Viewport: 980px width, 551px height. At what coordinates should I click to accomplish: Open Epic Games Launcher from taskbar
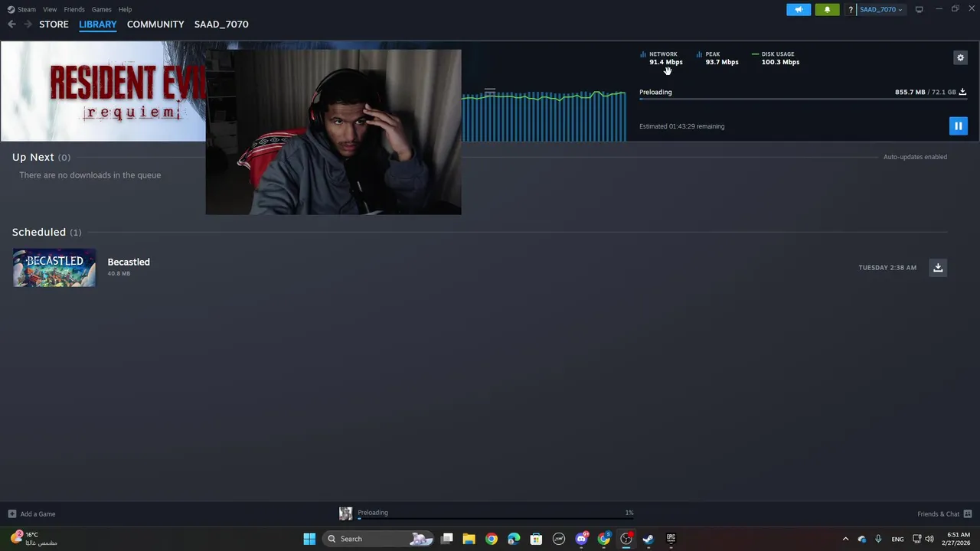click(671, 539)
